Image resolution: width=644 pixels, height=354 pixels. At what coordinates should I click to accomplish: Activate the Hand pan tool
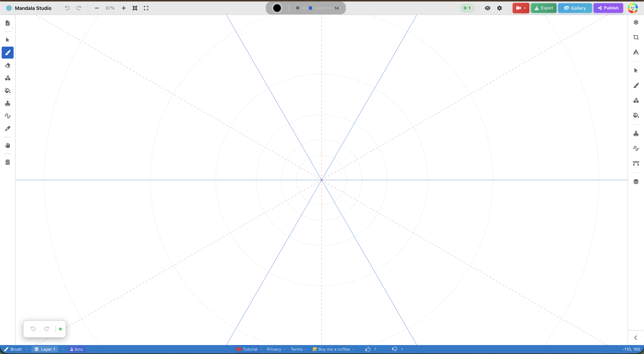[x=7, y=145]
